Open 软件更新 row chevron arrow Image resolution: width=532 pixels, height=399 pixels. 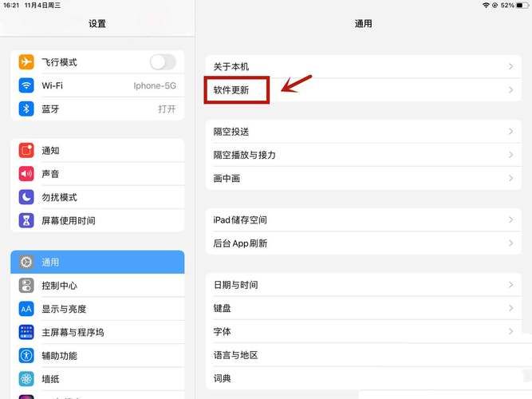[x=510, y=89]
